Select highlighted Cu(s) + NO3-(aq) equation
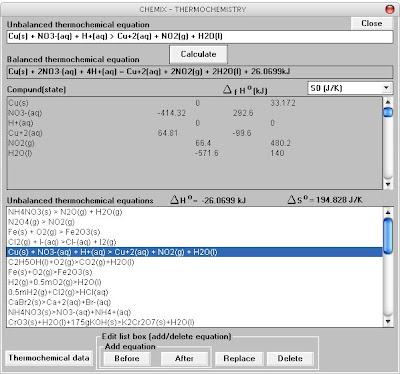 point(195,252)
